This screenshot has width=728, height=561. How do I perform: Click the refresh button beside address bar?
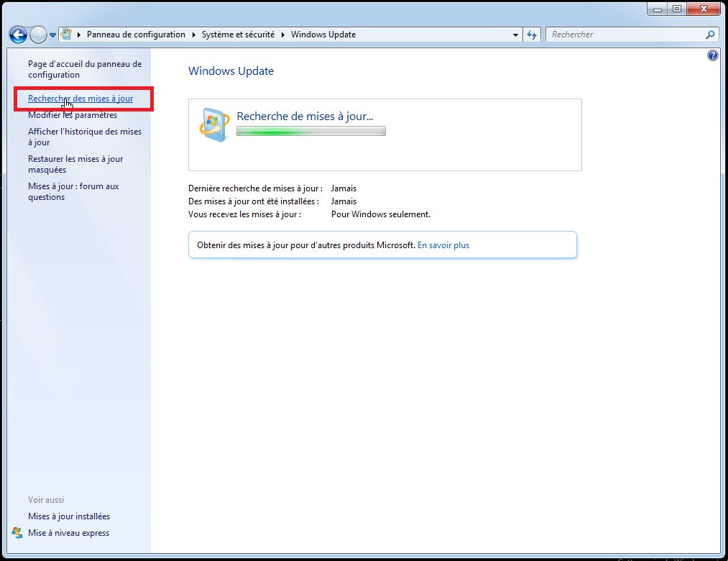pos(532,35)
